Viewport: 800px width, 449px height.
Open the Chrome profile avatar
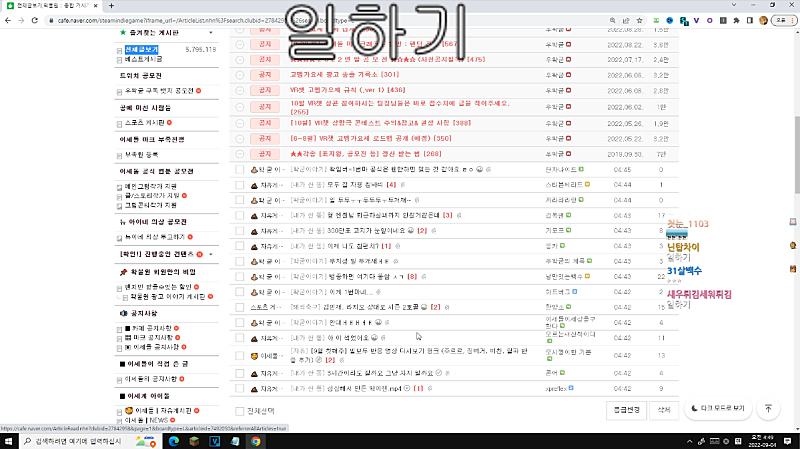(763, 20)
